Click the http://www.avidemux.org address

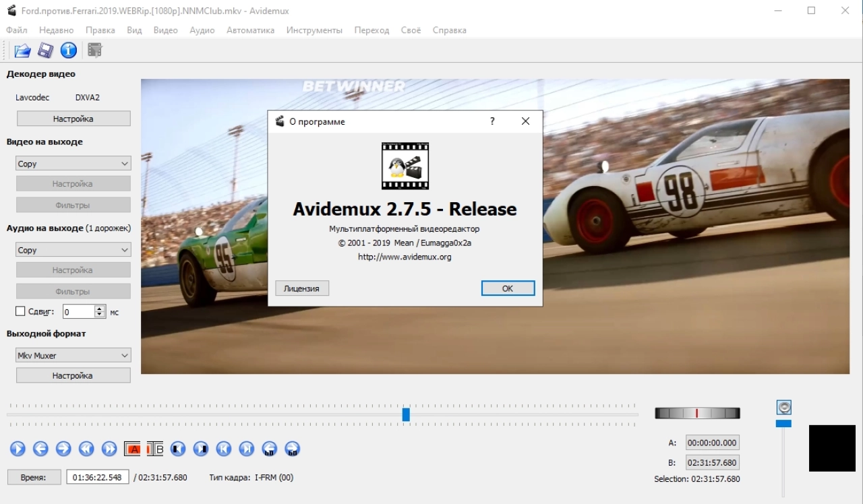pyautogui.click(x=405, y=257)
